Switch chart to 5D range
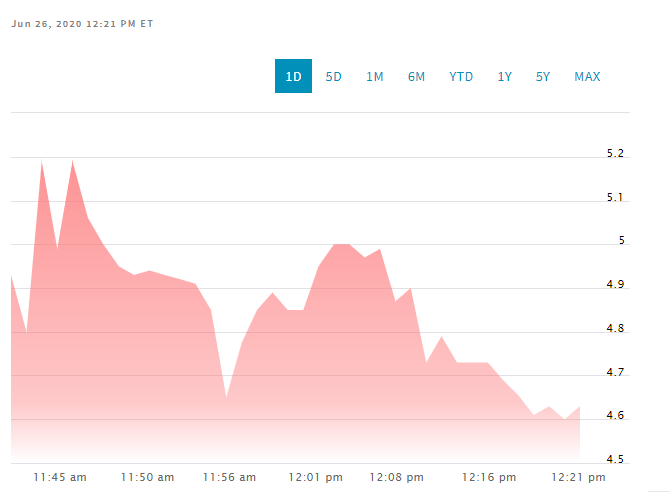Screen dimensions: 670x497 pos(334,76)
